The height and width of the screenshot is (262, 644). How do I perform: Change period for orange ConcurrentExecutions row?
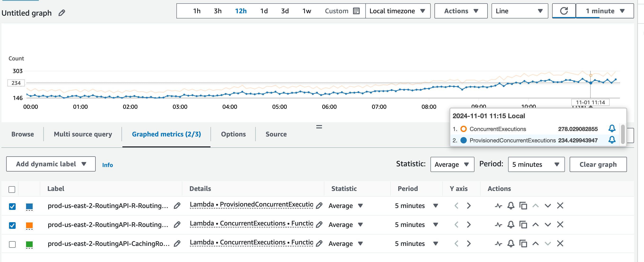pyautogui.click(x=416, y=225)
